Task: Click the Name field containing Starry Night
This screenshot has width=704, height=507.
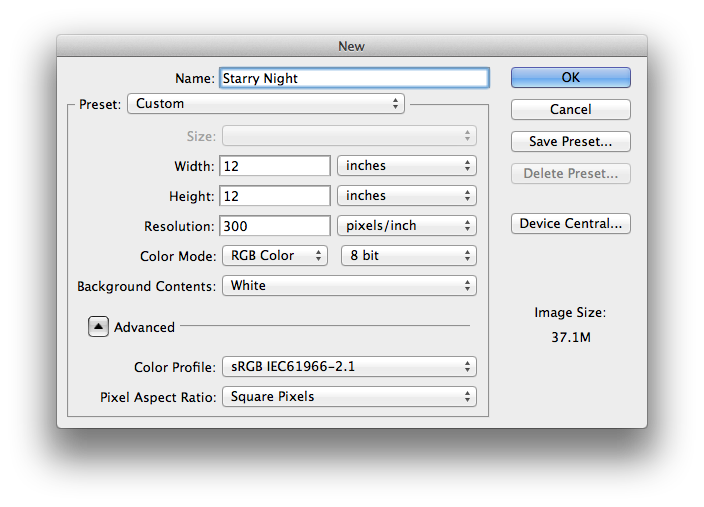Action: (x=354, y=78)
